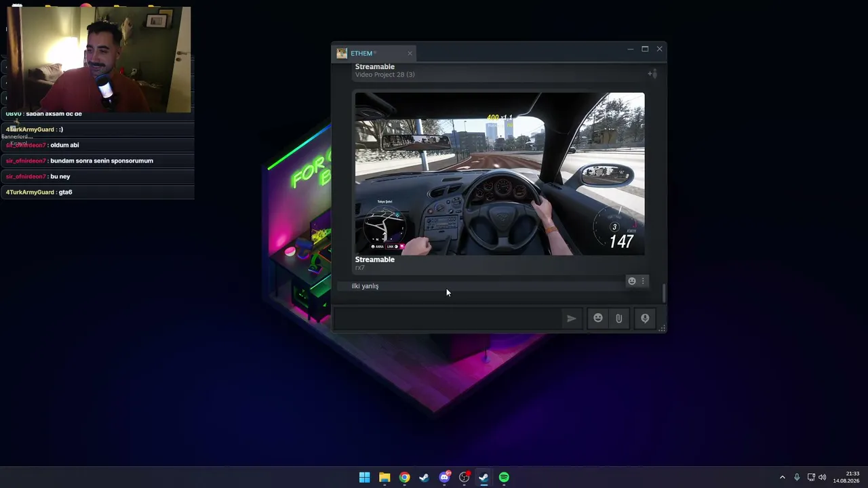
Task: Invite a friend using the add-person icon
Action: [652, 73]
